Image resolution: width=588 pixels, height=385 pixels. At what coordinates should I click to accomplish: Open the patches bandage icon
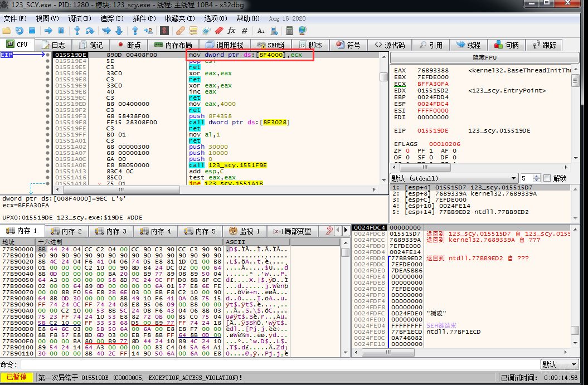[180, 31]
